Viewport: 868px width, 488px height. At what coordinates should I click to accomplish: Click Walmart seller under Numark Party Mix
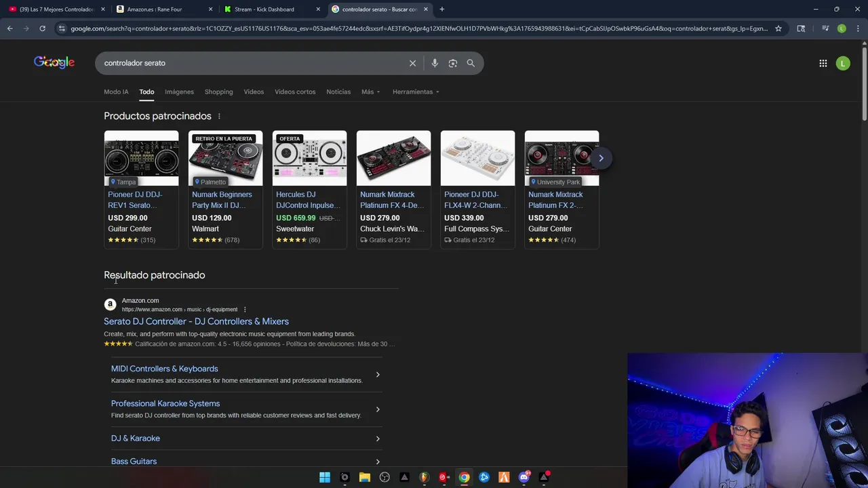tap(205, 228)
